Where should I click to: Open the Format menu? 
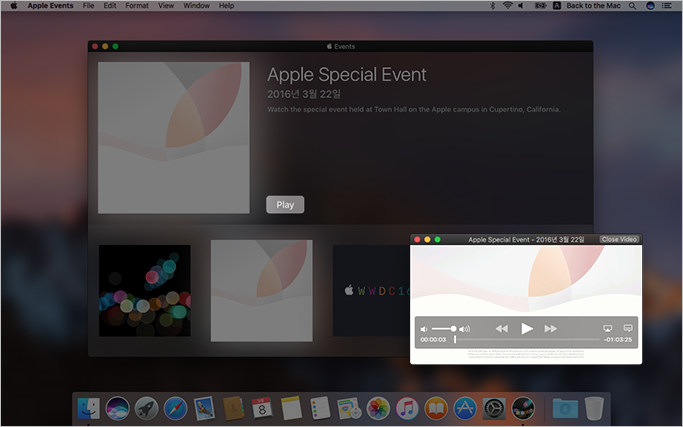click(x=137, y=6)
